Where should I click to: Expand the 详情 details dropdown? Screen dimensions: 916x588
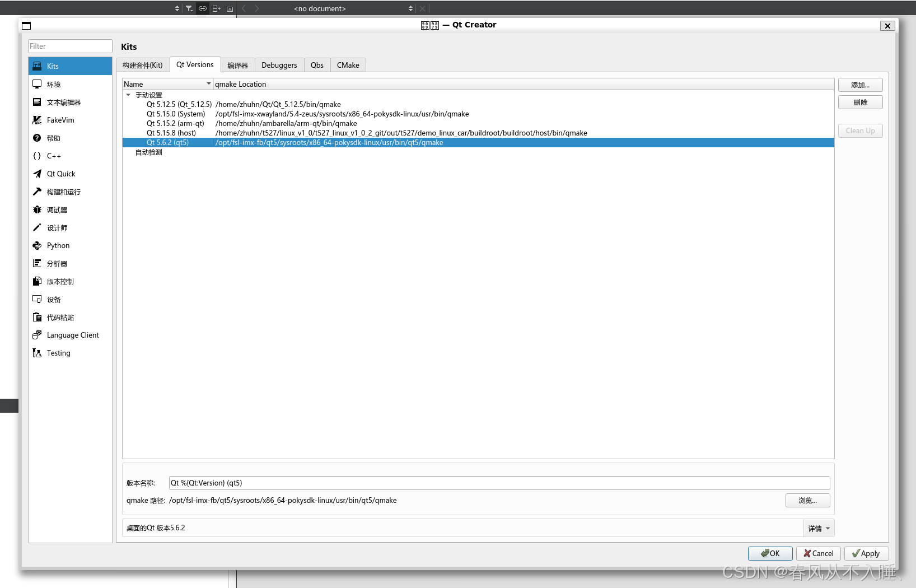click(819, 528)
